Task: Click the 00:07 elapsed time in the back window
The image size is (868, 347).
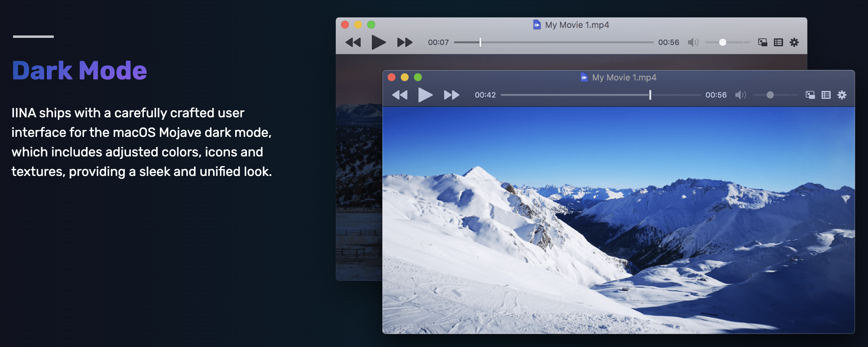Action: 438,42
